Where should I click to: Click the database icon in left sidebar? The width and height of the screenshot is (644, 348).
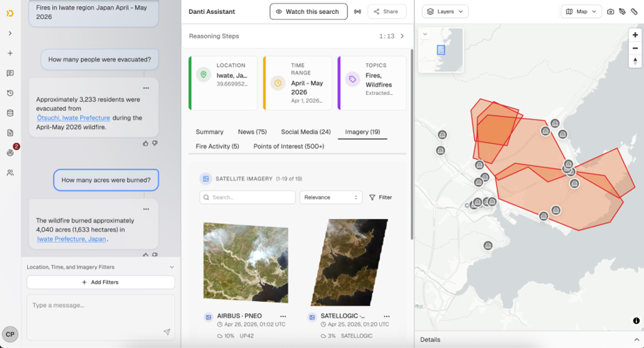coord(10,113)
